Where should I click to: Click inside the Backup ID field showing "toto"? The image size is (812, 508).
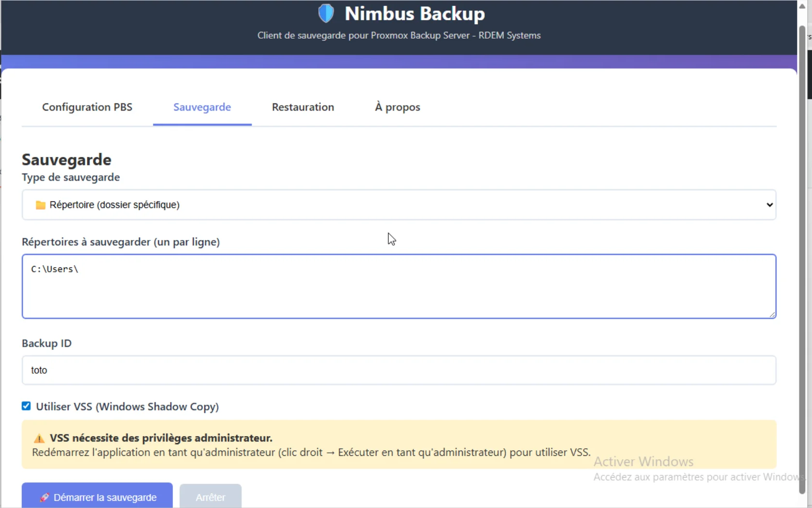coord(193,370)
